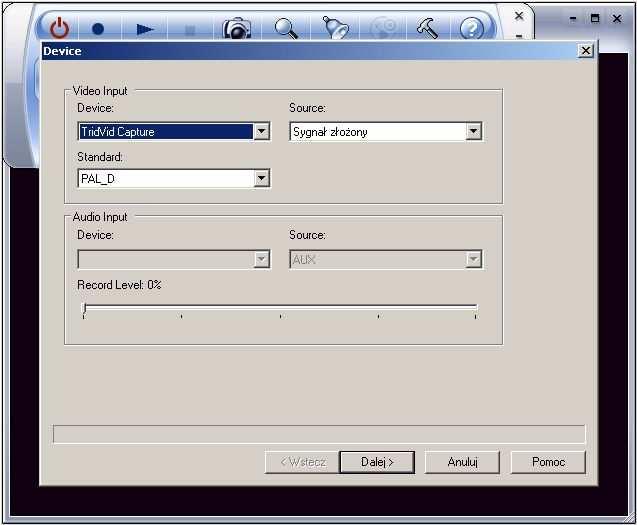Open settings with the hammer icon
The image size is (637, 525).
coord(427,28)
